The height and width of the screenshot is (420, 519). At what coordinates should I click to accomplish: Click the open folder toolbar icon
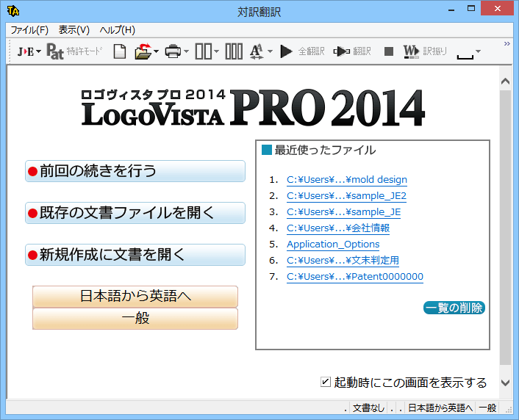[143, 51]
